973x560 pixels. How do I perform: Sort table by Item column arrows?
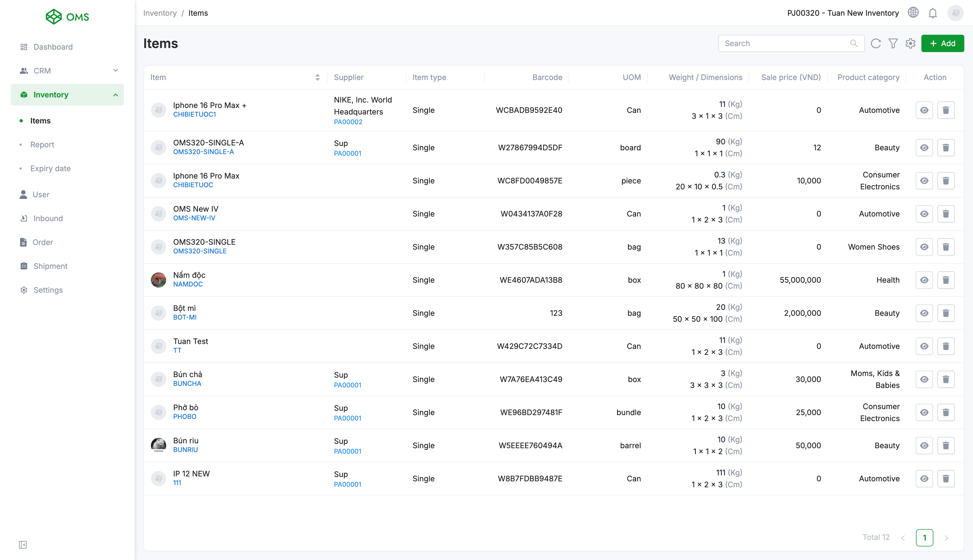click(317, 77)
